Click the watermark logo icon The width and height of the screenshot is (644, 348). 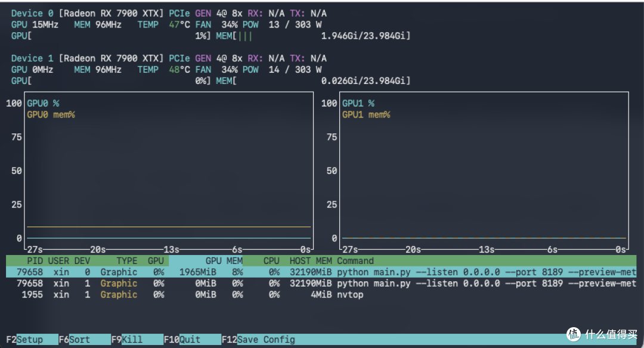tap(574, 334)
